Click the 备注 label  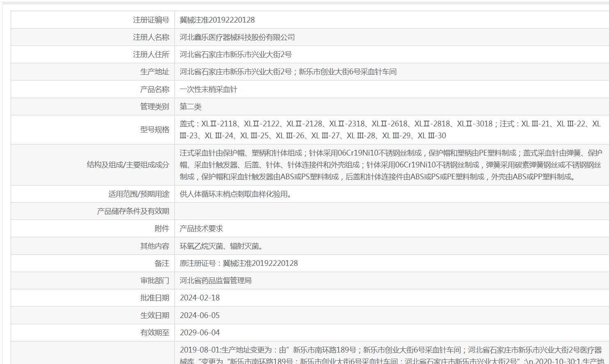[x=162, y=263]
